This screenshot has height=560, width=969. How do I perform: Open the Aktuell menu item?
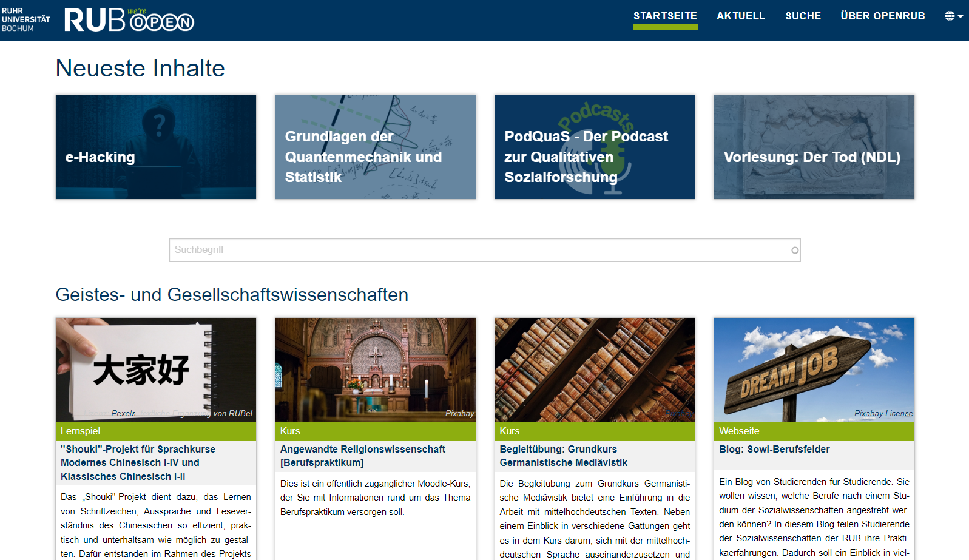click(x=741, y=16)
